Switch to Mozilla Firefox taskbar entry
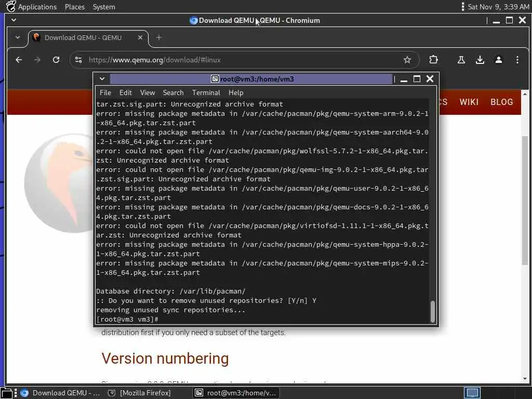This screenshot has height=399, width=532. [x=139, y=393]
